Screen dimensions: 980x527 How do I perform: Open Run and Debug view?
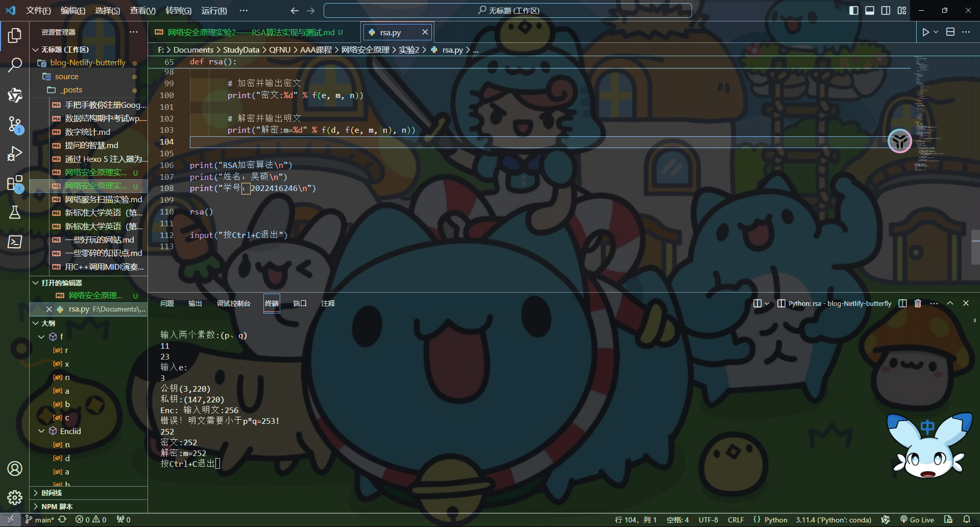pos(15,154)
